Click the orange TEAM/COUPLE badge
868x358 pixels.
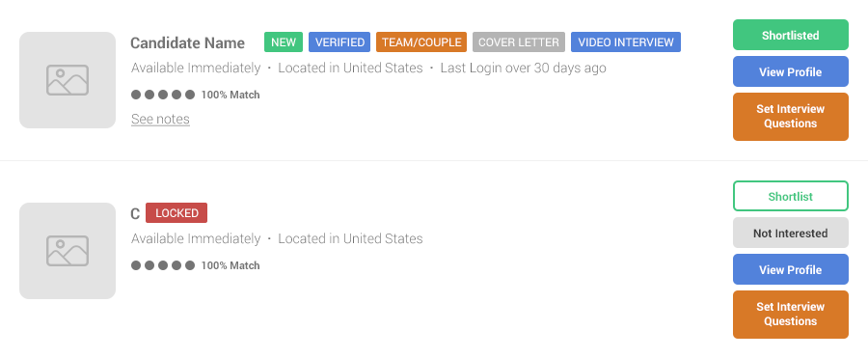(x=421, y=42)
